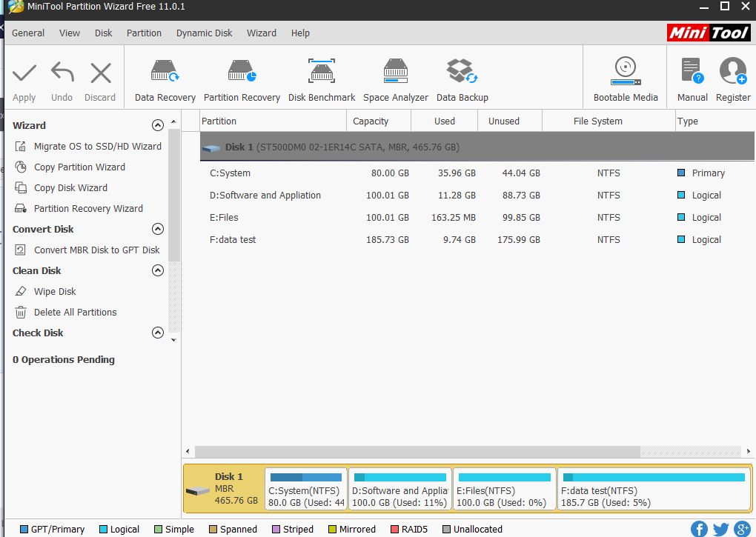
Task: Click the Unused column header
Action: (510, 121)
